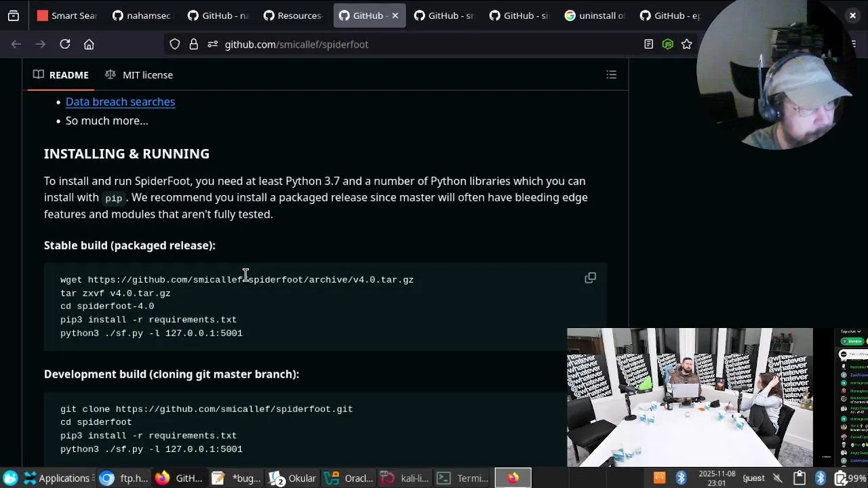Toggle reader view in the address bar
The width and height of the screenshot is (868, 488).
(649, 44)
